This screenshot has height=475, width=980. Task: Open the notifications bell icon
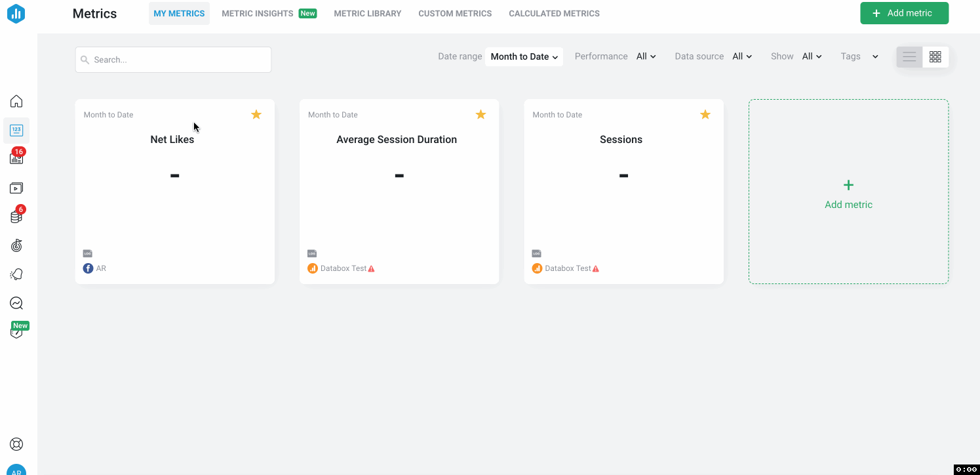pyautogui.click(x=16, y=274)
